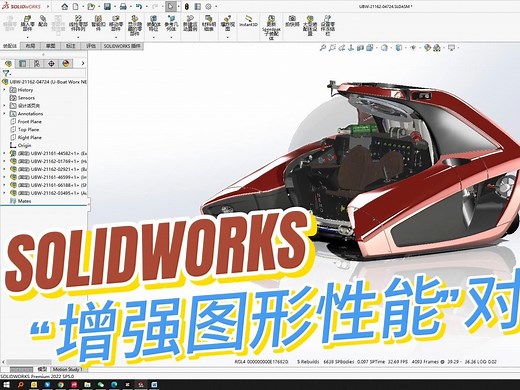Print using the printer icon

123,6
